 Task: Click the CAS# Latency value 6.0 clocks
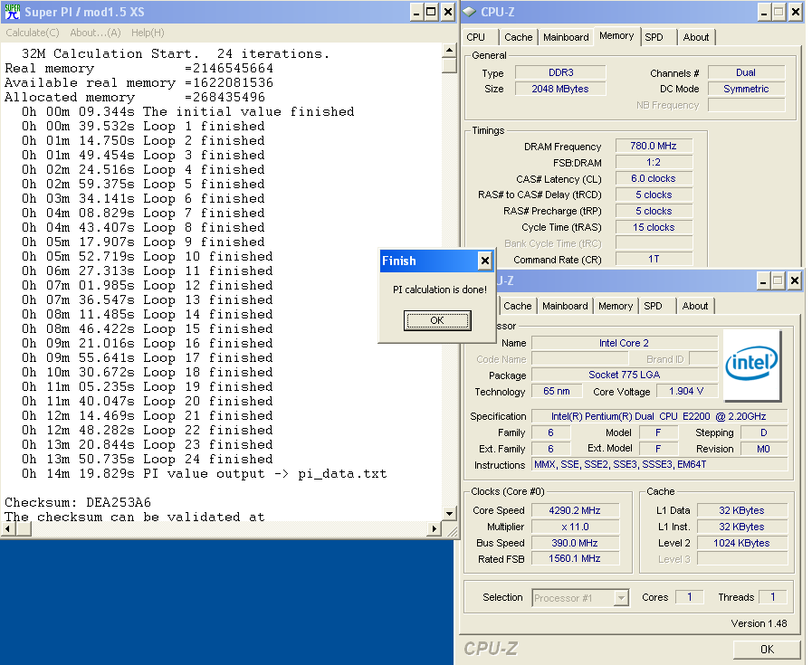[654, 178]
